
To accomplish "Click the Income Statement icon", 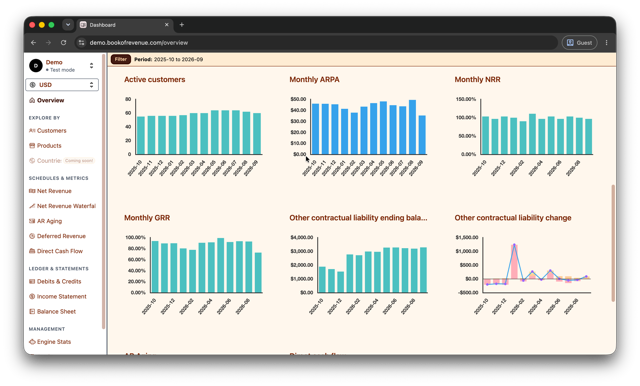I will [x=32, y=297].
